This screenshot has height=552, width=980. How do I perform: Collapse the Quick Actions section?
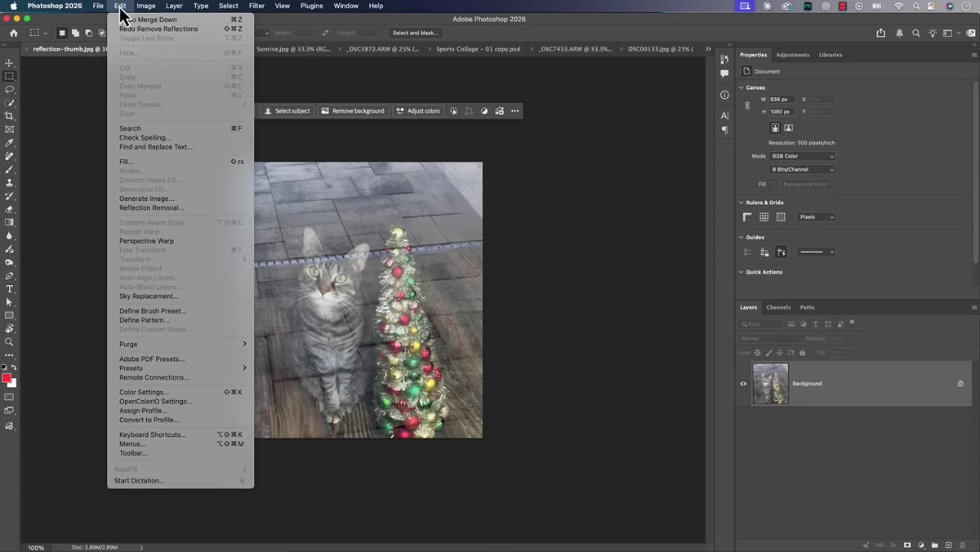click(742, 272)
